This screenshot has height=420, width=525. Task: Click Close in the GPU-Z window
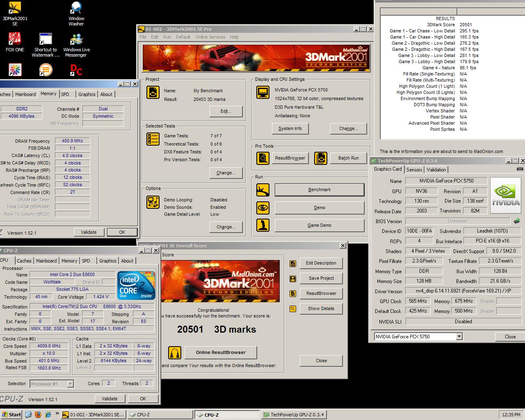[511, 337]
